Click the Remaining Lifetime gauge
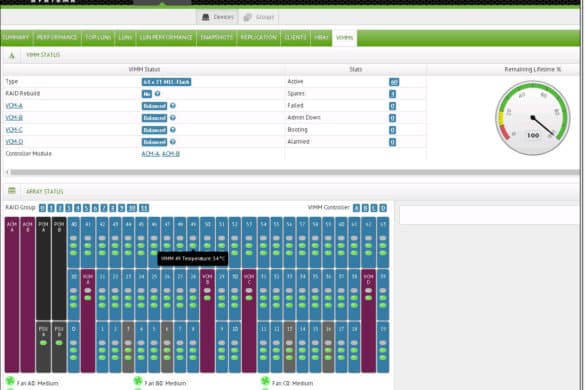Screen dimensions: 585x390 pyautogui.click(x=533, y=118)
